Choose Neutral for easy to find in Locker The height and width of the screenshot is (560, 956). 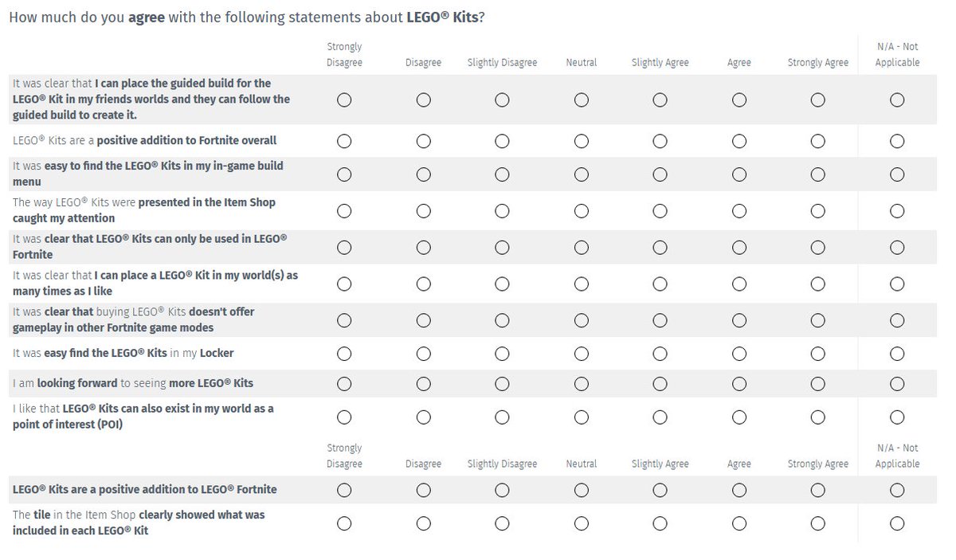(x=581, y=353)
